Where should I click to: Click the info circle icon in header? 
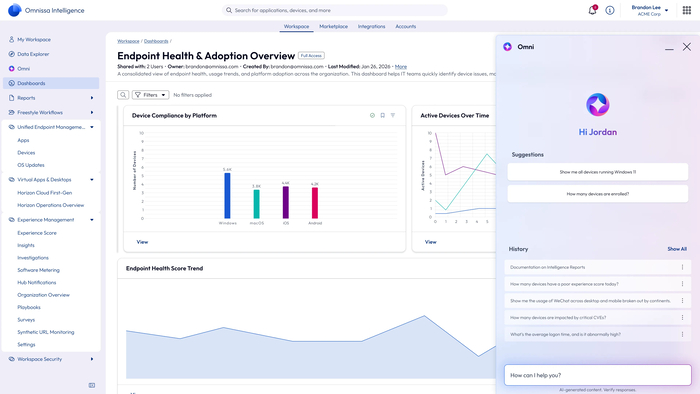click(610, 10)
